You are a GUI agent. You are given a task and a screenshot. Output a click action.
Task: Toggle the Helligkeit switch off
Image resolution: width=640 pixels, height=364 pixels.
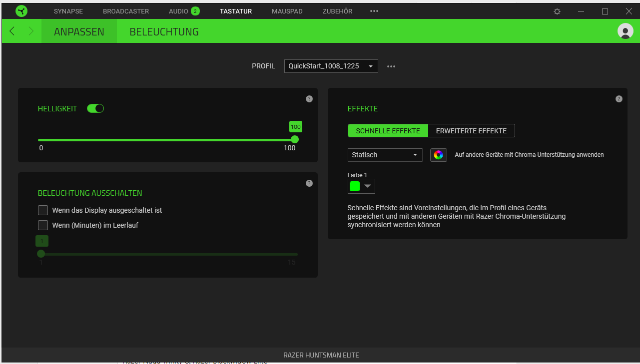tap(95, 108)
